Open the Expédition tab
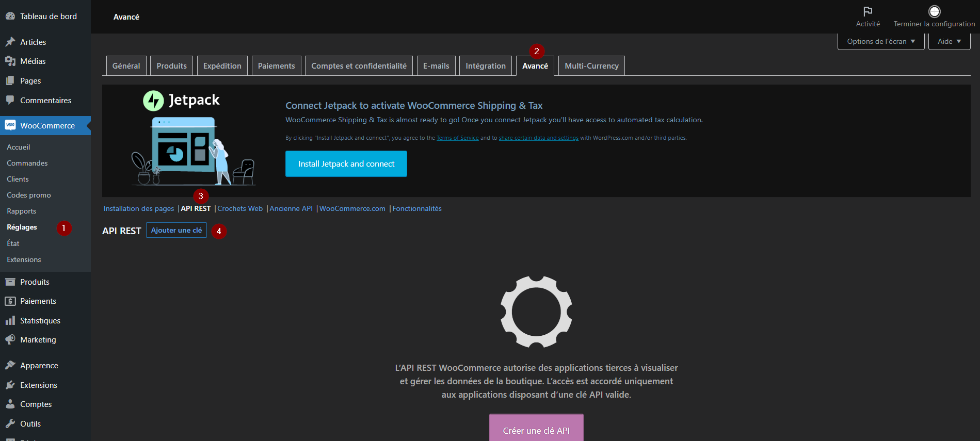Image resolution: width=980 pixels, height=441 pixels. (222, 66)
